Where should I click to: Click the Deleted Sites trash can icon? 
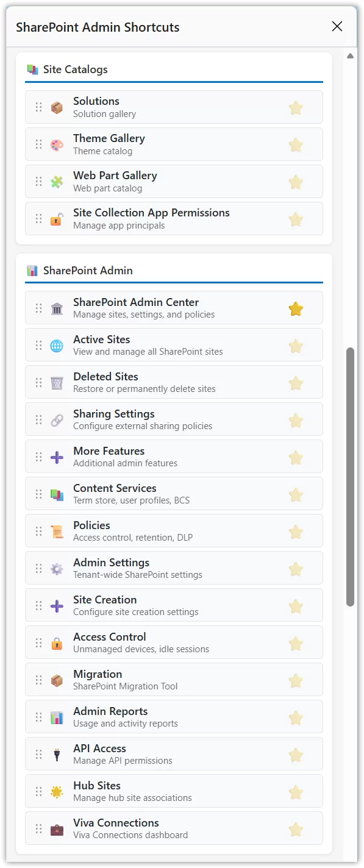pyautogui.click(x=56, y=382)
